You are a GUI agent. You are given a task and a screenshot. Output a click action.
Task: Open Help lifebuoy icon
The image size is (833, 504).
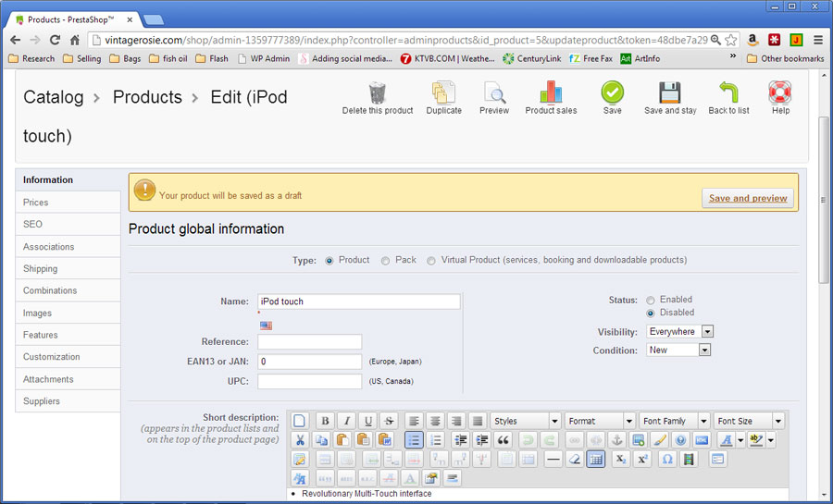(780, 92)
